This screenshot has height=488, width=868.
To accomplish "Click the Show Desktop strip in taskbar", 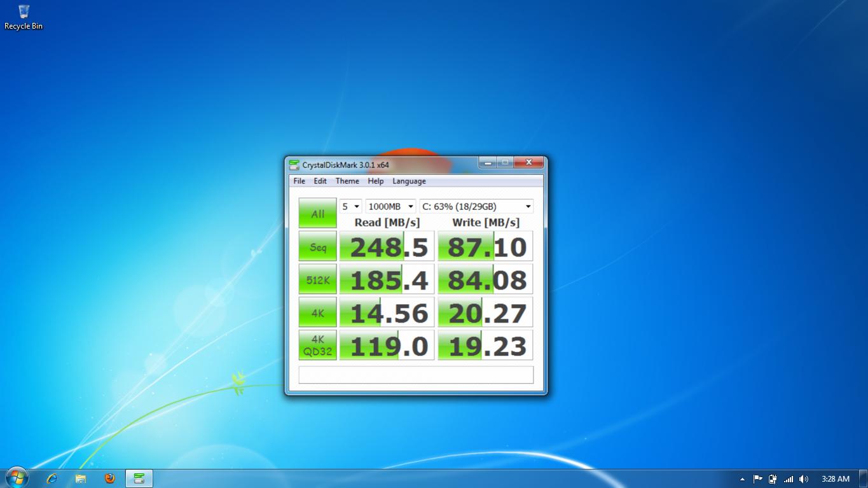I will pos(864,478).
